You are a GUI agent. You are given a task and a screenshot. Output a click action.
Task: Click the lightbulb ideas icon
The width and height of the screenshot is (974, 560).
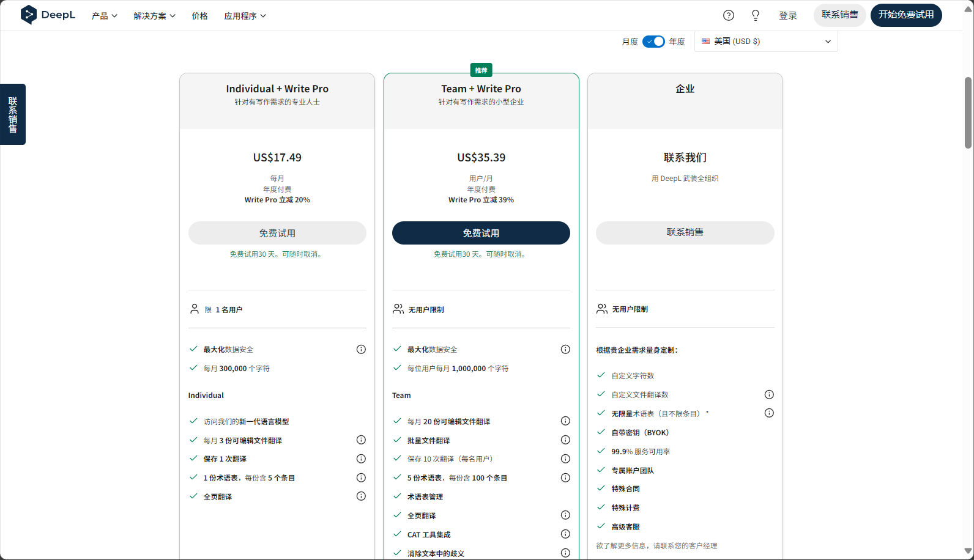pos(756,15)
